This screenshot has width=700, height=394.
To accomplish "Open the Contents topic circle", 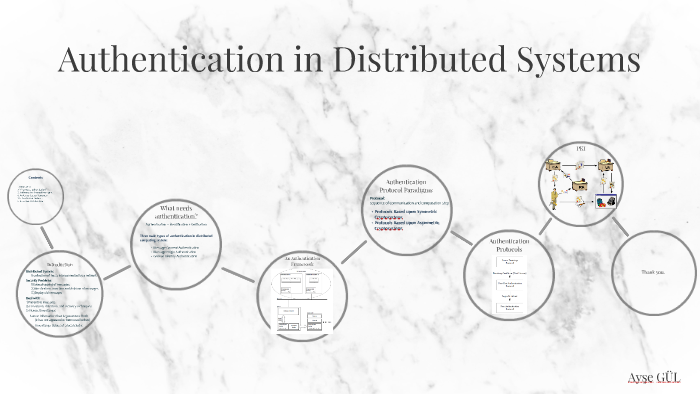I will pos(36,196).
